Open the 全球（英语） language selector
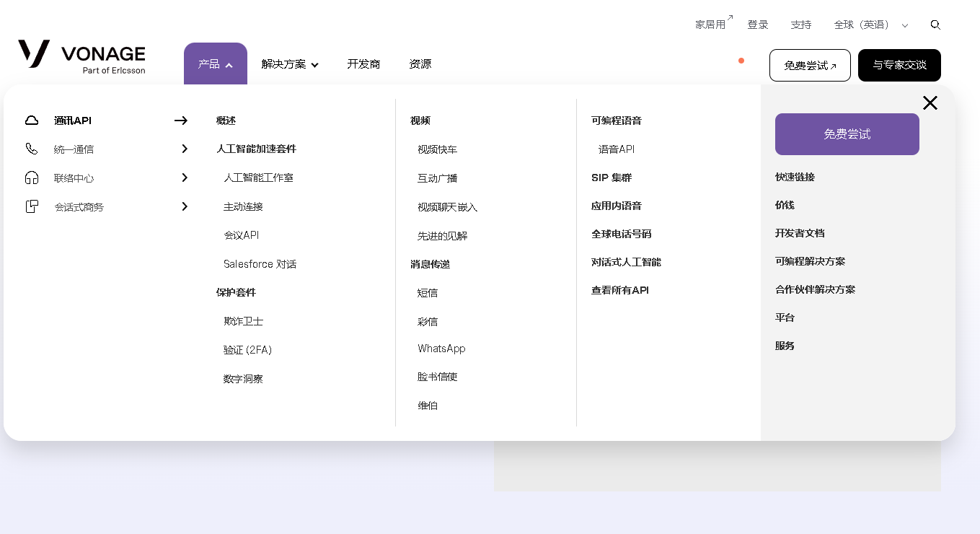This screenshot has width=980, height=534. pos(870,25)
